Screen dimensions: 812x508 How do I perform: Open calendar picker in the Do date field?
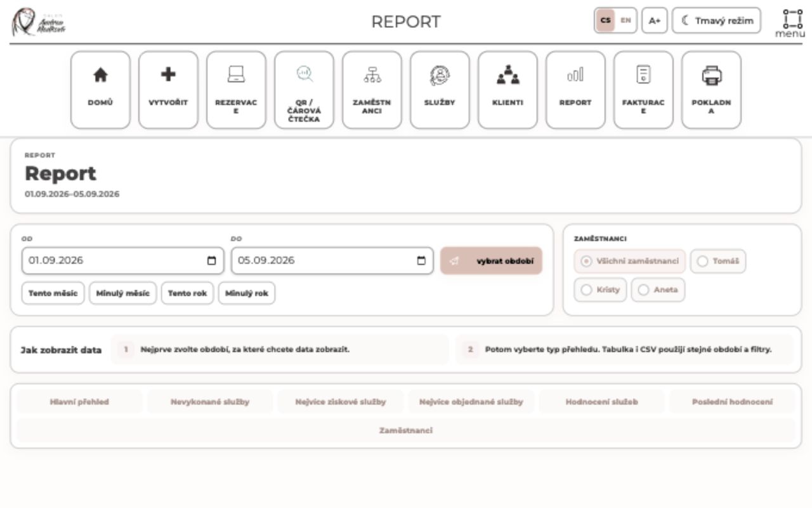point(421,260)
